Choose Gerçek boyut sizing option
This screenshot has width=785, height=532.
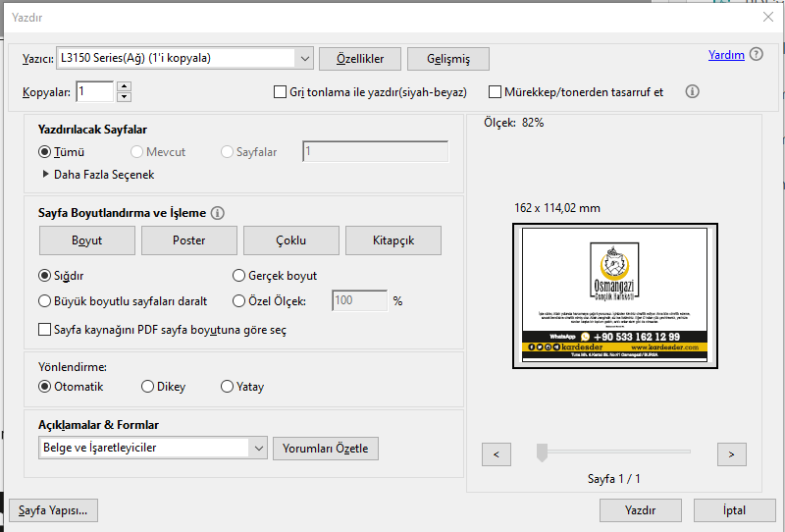(x=238, y=276)
